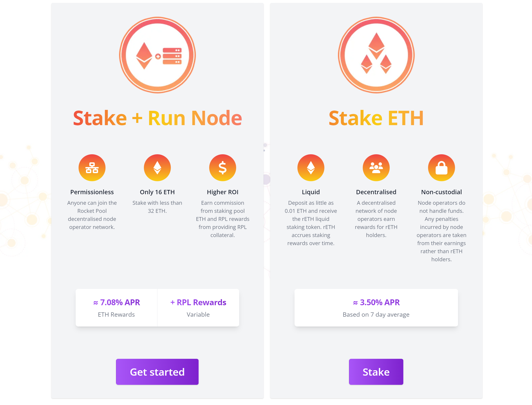This screenshot has height=405, width=532.
Task: Click the Higher ROI dollar icon
Action: pos(222,168)
